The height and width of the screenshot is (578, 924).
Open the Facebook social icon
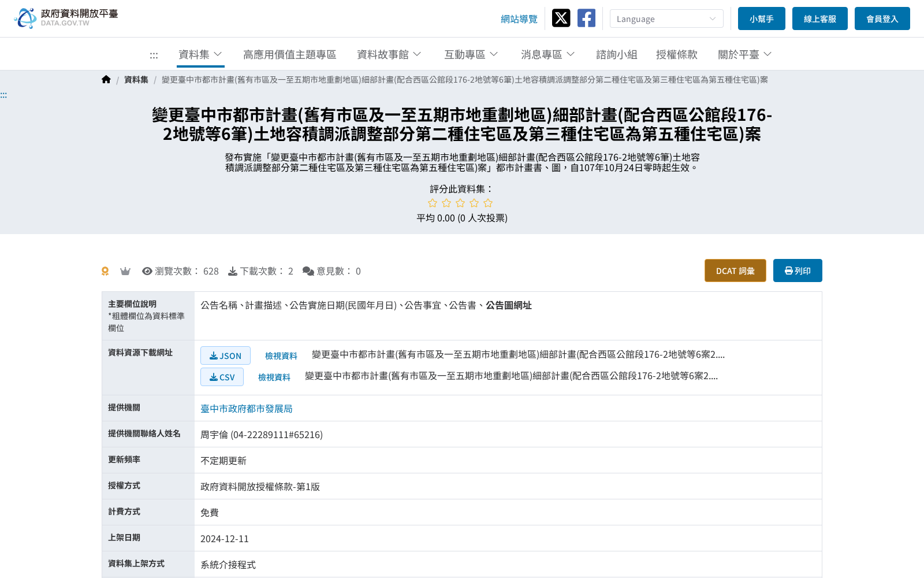(x=586, y=18)
